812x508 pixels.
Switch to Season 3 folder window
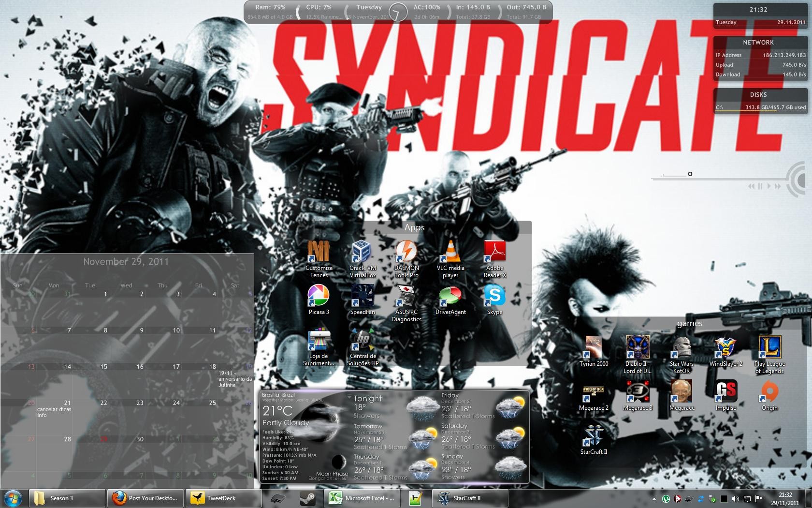(67, 498)
